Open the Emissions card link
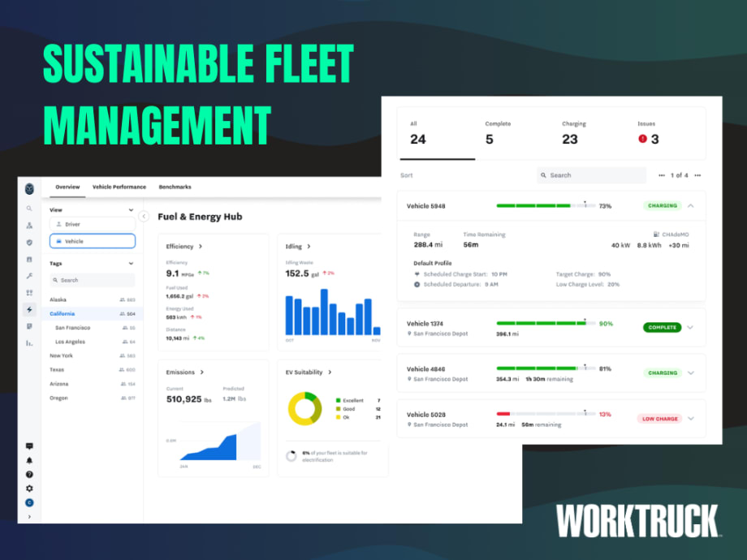This screenshot has width=747, height=560. tap(185, 372)
